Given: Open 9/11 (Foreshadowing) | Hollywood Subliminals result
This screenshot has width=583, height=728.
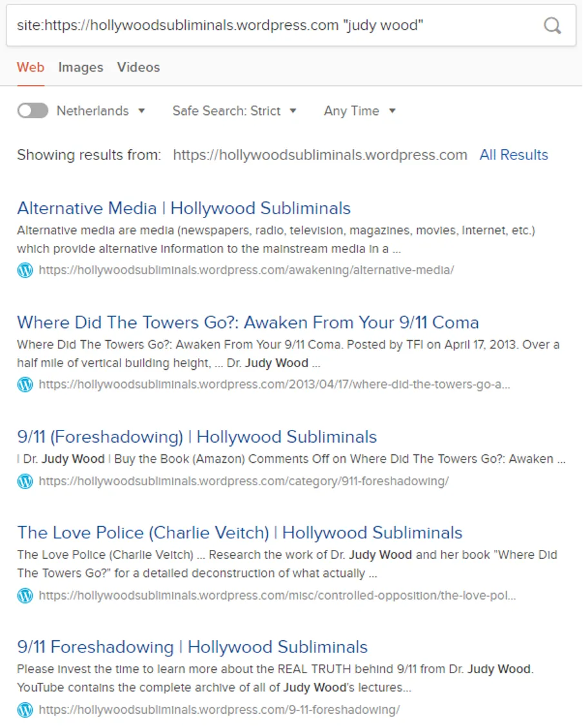Looking at the screenshot, I should point(197,437).
